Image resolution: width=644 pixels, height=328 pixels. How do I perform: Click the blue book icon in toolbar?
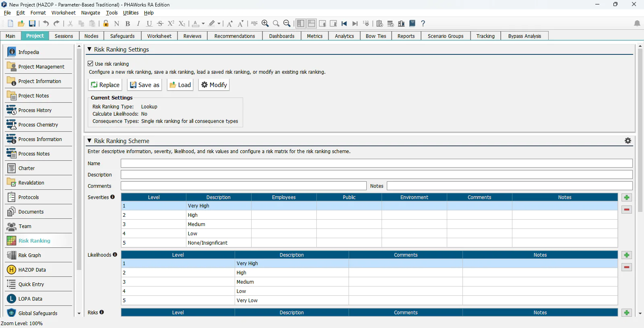pos(412,23)
